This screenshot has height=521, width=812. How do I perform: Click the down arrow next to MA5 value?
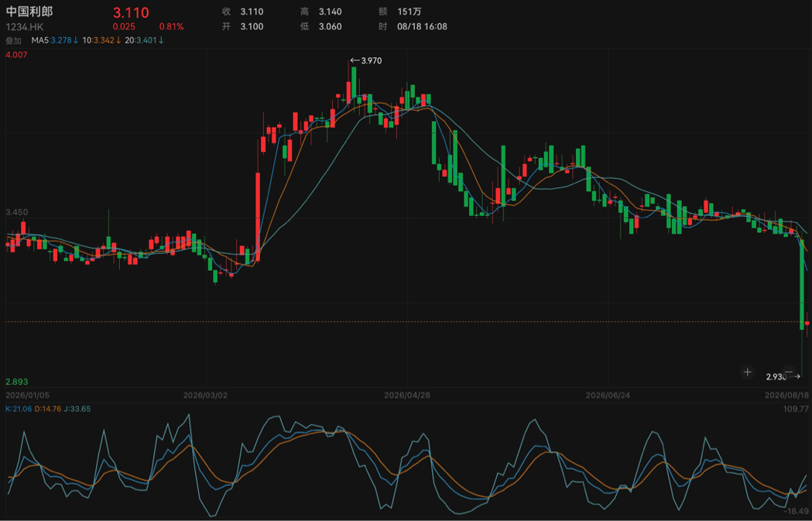pyautogui.click(x=76, y=40)
